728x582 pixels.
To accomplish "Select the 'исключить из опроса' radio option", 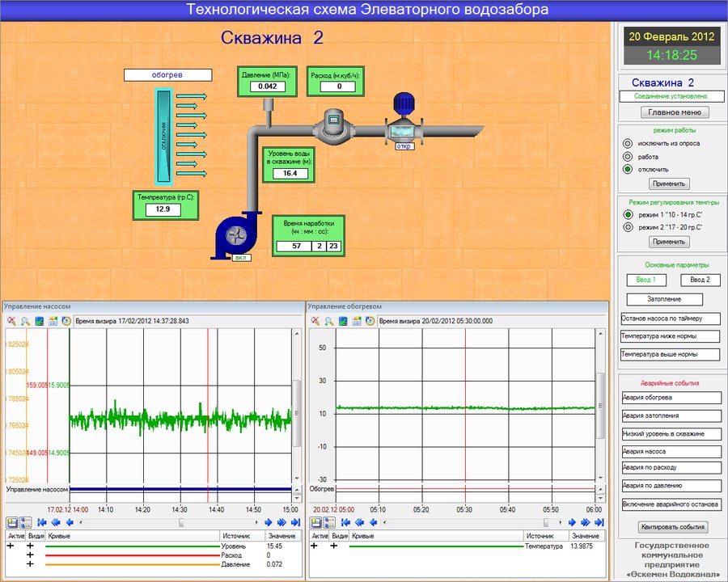I will (627, 143).
